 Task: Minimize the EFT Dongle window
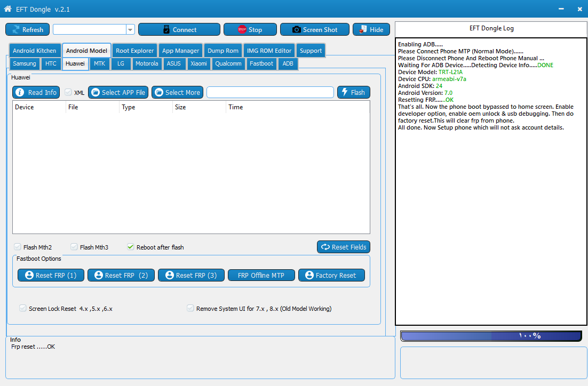(561, 9)
